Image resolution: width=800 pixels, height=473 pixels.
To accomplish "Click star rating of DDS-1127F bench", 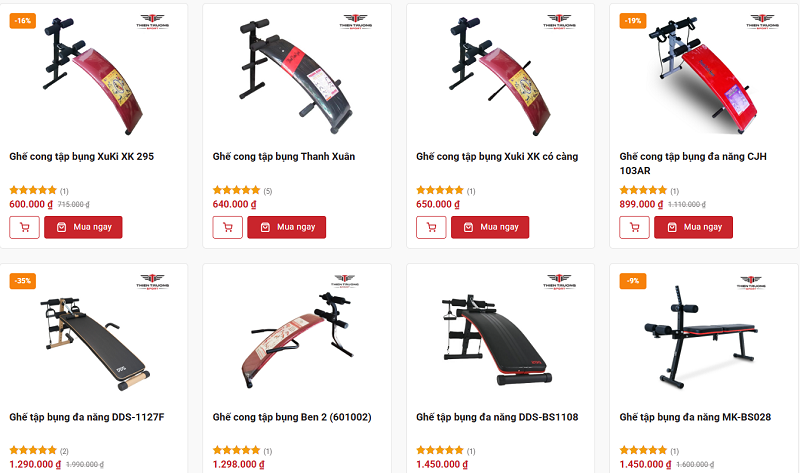I will point(33,450).
